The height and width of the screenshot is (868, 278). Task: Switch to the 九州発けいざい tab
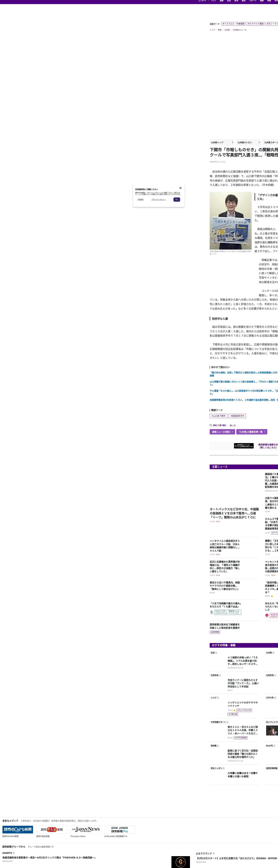pyautogui.click(x=249, y=142)
